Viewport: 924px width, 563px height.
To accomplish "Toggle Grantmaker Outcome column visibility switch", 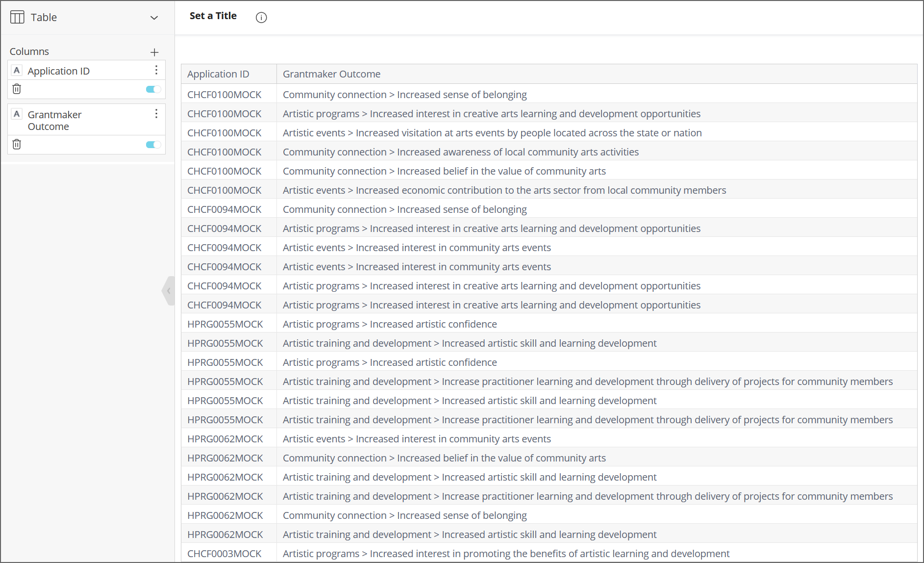I will 153,145.
